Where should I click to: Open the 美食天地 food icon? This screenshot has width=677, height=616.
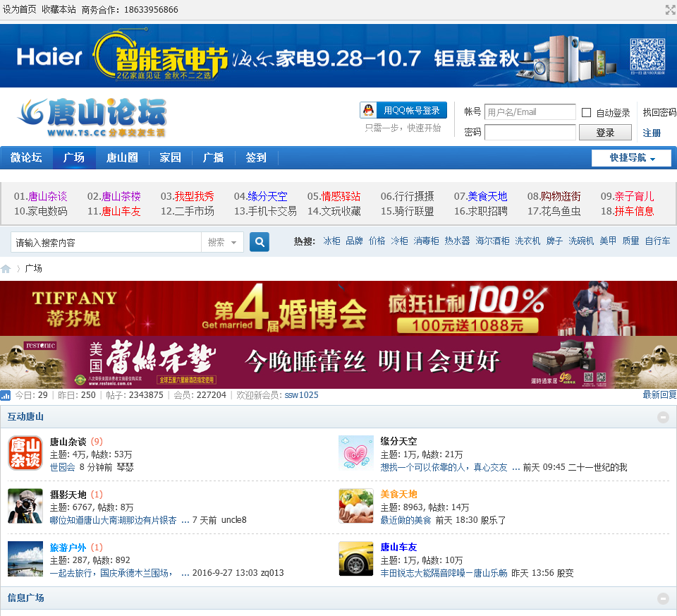(356, 506)
